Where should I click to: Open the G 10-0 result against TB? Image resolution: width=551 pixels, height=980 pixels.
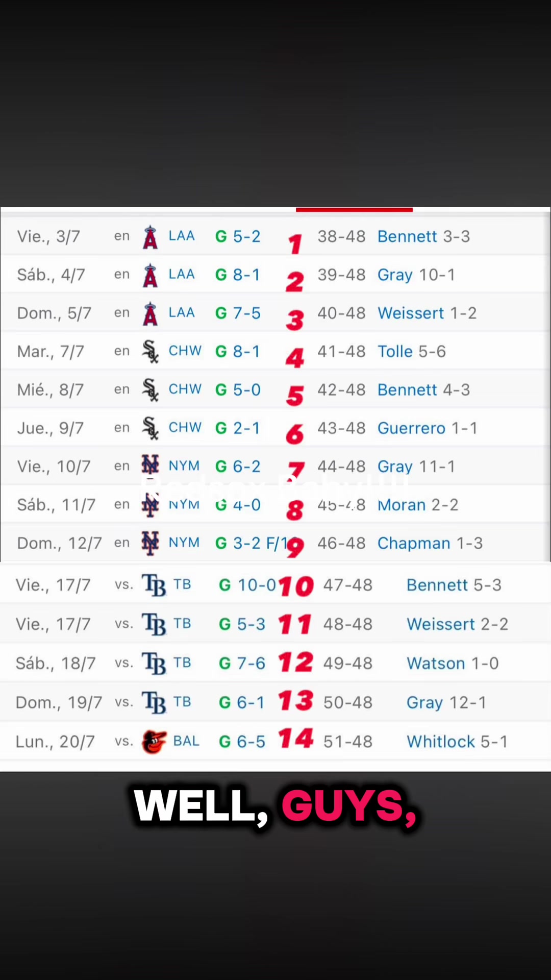(x=247, y=585)
